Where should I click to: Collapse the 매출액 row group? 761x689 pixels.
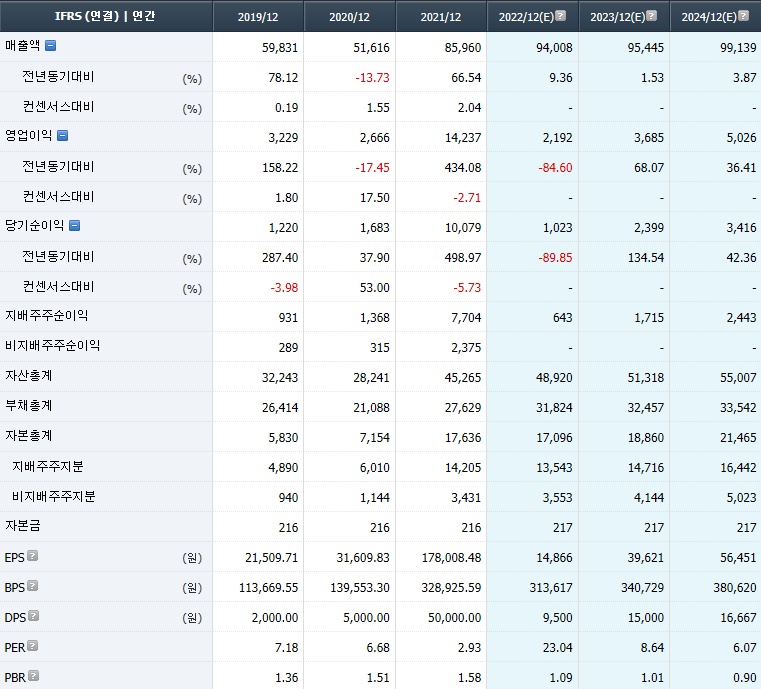(x=50, y=46)
